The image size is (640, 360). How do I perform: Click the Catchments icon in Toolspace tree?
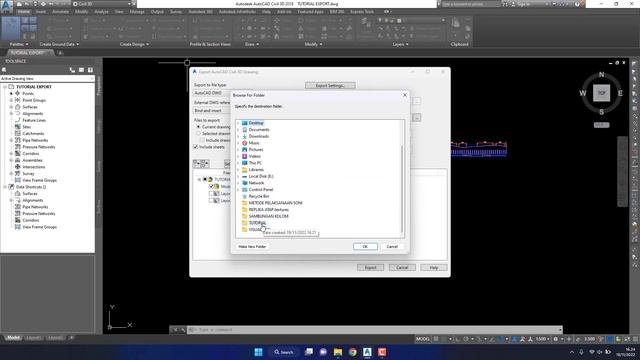[x=18, y=133]
